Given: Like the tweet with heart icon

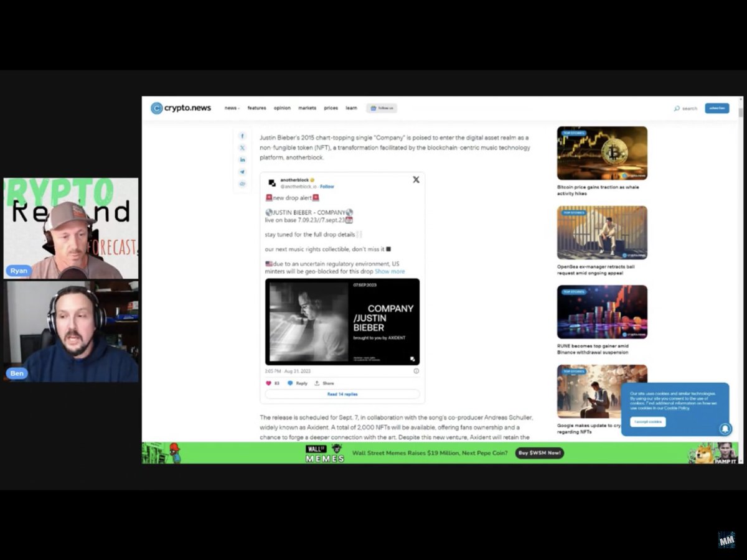Looking at the screenshot, I should point(269,383).
